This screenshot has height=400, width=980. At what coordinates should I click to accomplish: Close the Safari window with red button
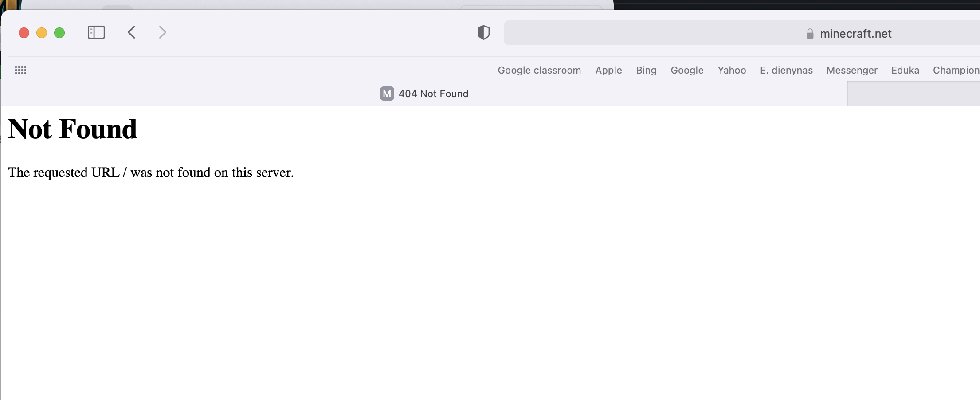(24, 33)
